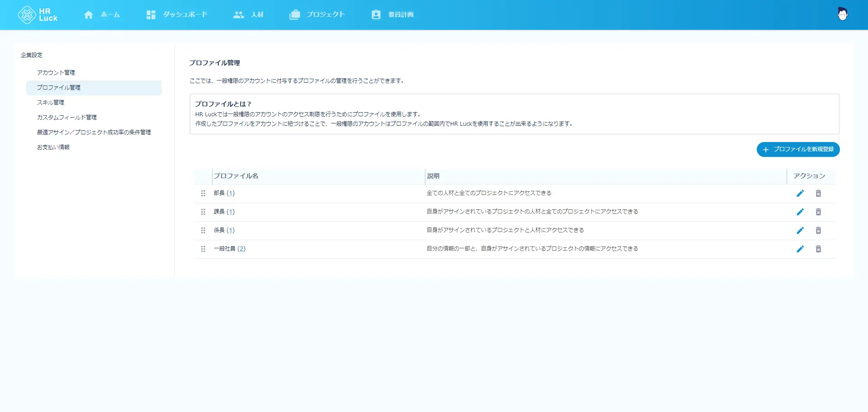
Task: Click the 一般社員 row description text
Action: pyautogui.click(x=533, y=249)
